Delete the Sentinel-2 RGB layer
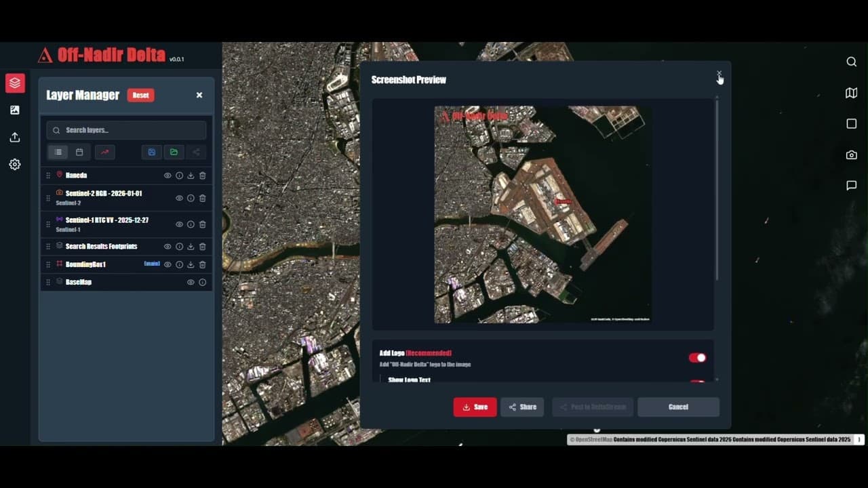 pyautogui.click(x=202, y=198)
